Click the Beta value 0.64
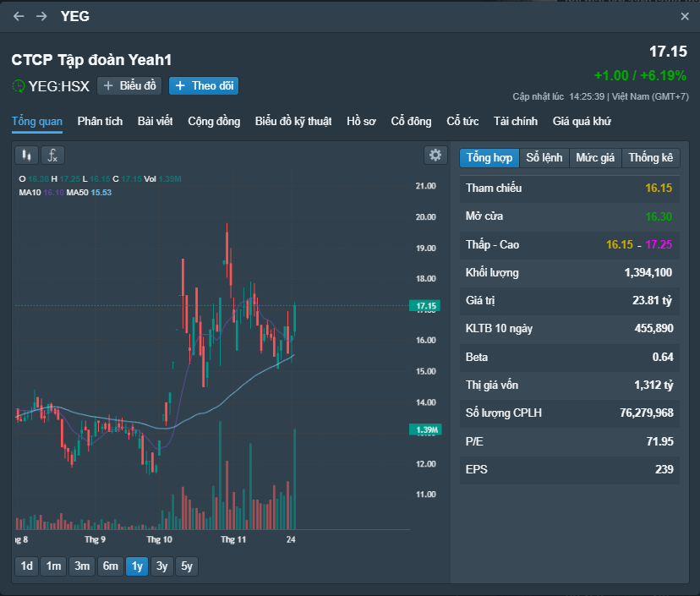The image size is (700, 596). tap(663, 357)
